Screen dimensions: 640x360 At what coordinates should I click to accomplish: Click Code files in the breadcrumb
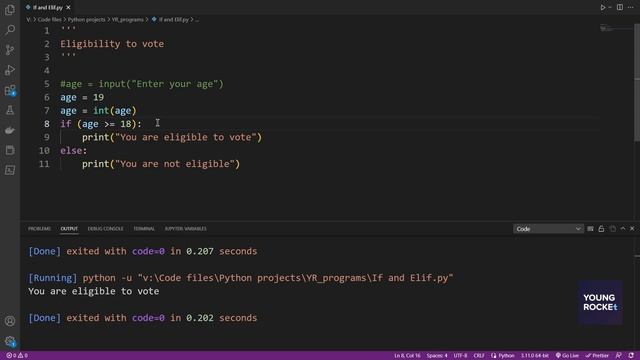tap(49, 20)
